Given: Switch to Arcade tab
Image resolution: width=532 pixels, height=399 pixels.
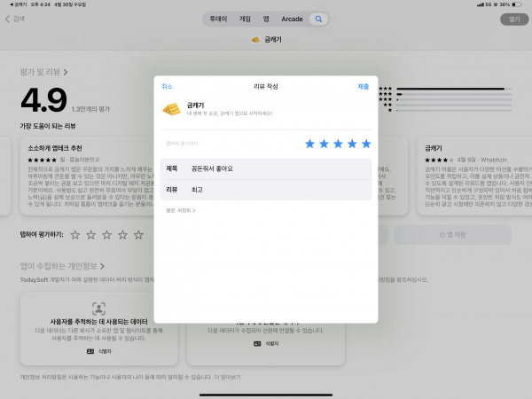Looking at the screenshot, I should tap(292, 19).
